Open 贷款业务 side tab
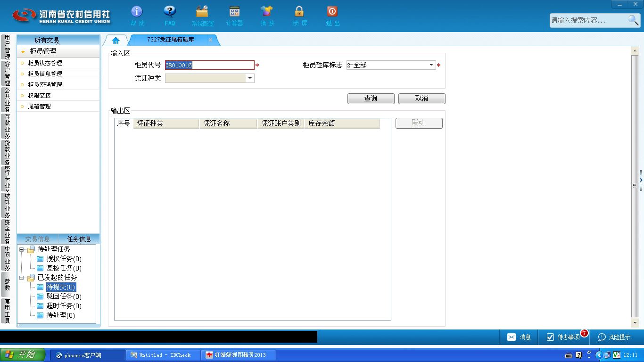This screenshot has width=644, height=362. click(7, 152)
